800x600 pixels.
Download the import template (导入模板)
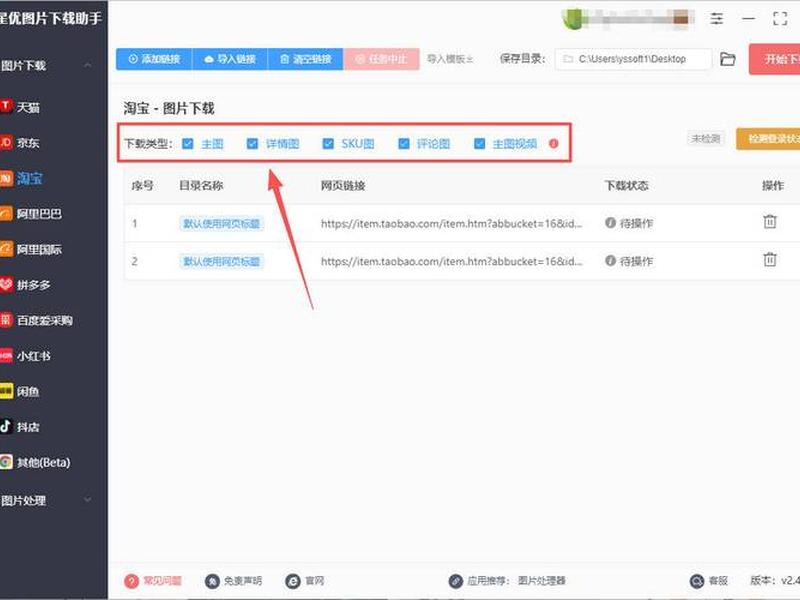click(450, 59)
